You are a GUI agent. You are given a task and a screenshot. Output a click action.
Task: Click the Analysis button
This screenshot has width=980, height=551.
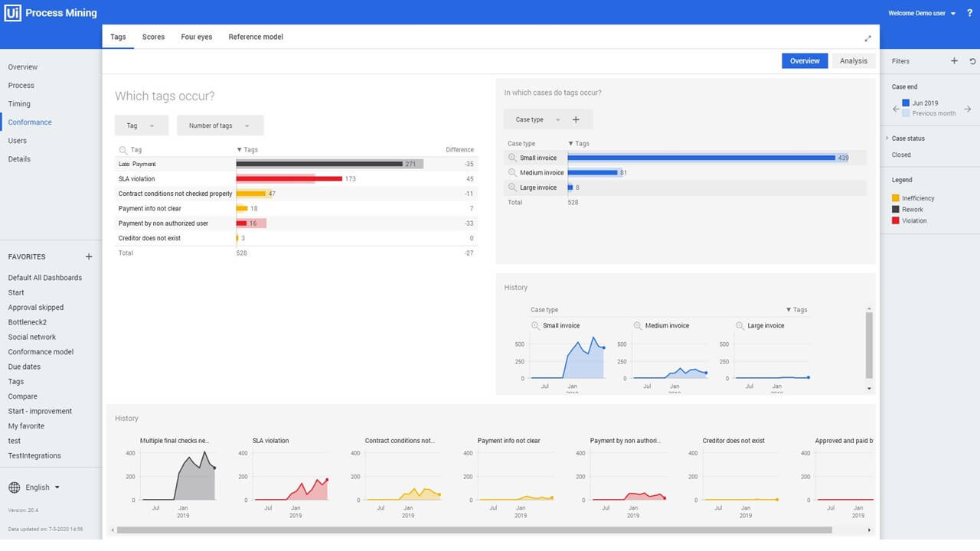click(x=853, y=61)
